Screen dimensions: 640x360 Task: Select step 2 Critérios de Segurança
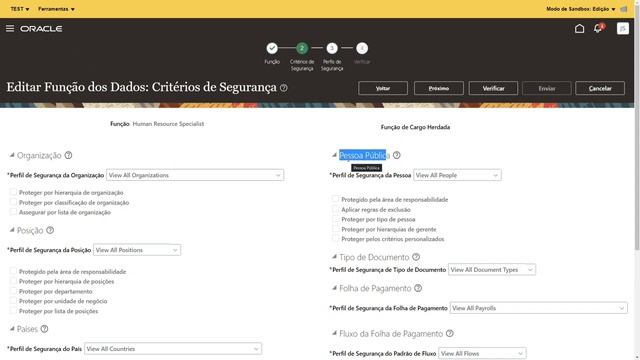click(x=302, y=48)
